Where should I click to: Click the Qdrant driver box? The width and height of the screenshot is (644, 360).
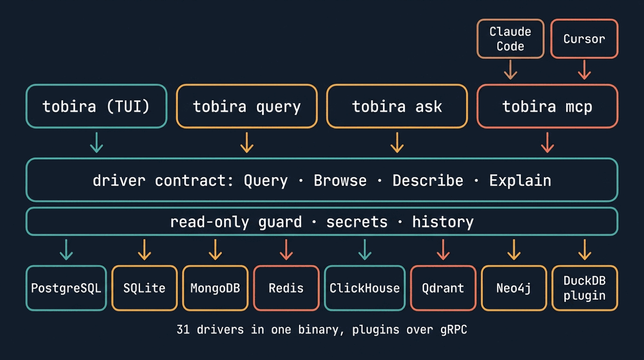443,288
